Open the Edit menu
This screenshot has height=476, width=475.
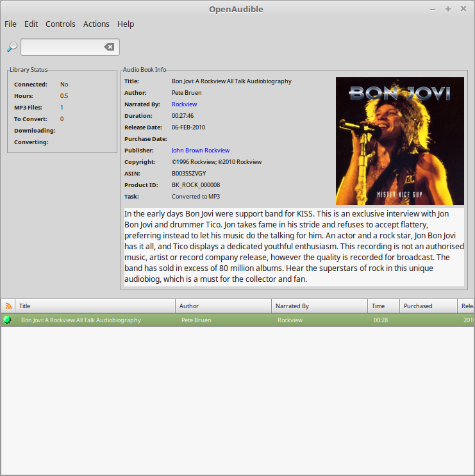click(x=31, y=24)
